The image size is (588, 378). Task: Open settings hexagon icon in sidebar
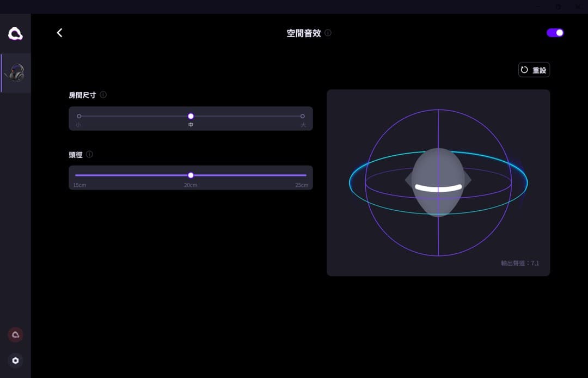(15, 361)
